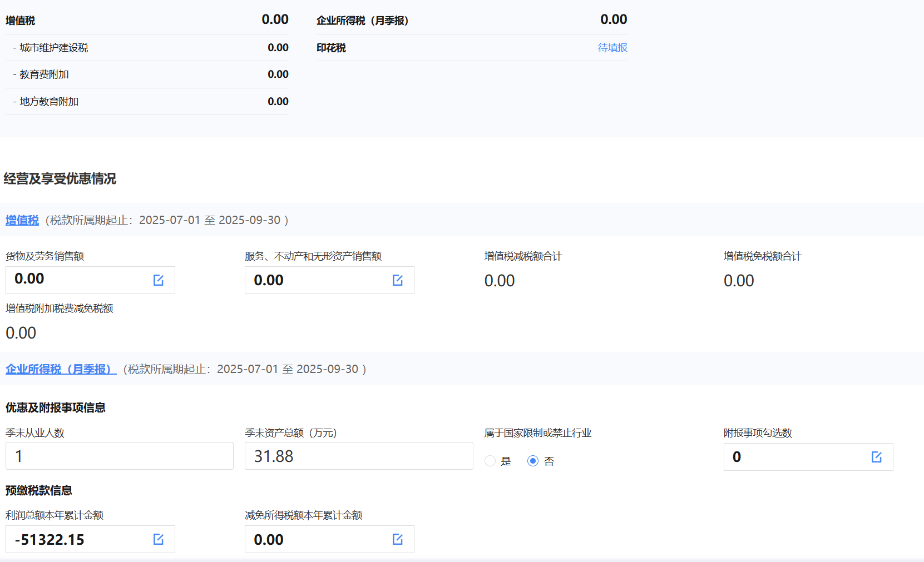
Task: Click the 季末从业人数 input field
Action: pyautogui.click(x=119, y=456)
